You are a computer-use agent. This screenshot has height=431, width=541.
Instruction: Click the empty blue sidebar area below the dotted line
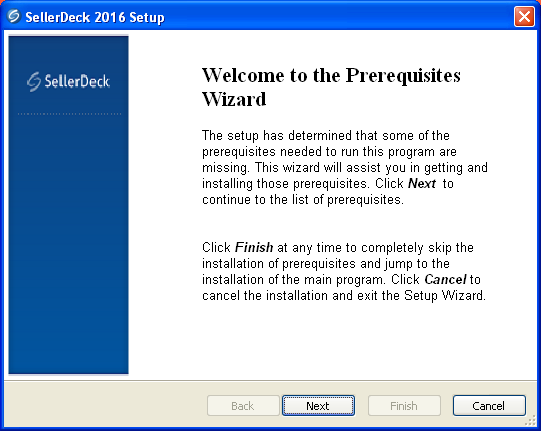coord(68,242)
